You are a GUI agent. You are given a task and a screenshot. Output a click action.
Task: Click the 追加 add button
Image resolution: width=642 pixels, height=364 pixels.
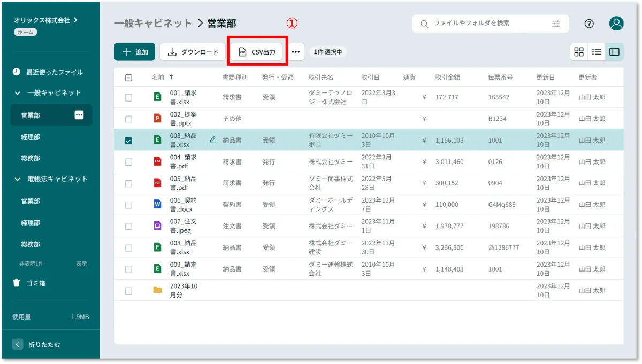[134, 52]
